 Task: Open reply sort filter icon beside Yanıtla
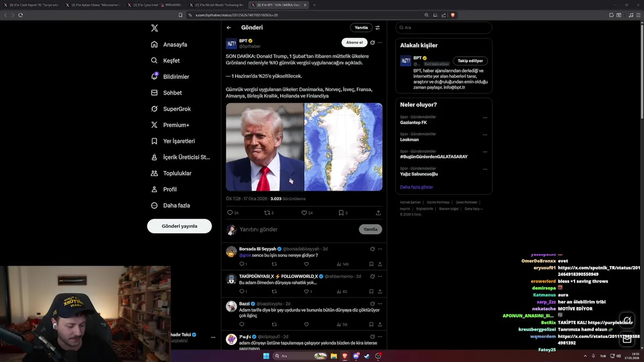coord(378,28)
